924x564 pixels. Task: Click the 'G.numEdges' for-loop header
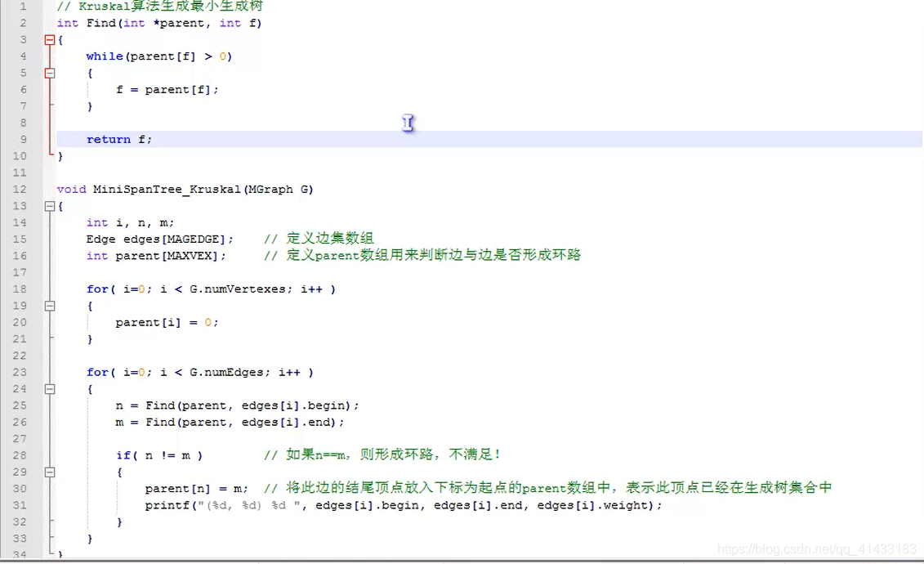pyautogui.click(x=200, y=373)
